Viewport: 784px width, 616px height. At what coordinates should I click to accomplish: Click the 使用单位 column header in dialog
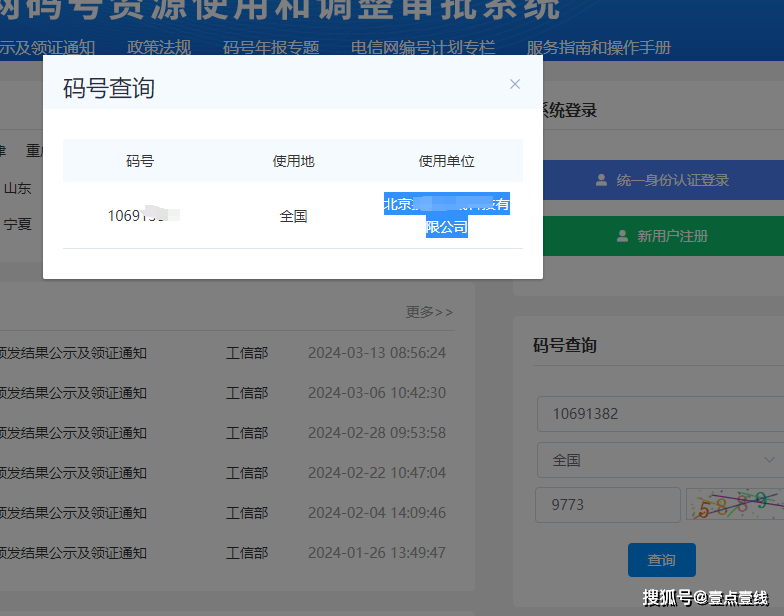[446, 161]
